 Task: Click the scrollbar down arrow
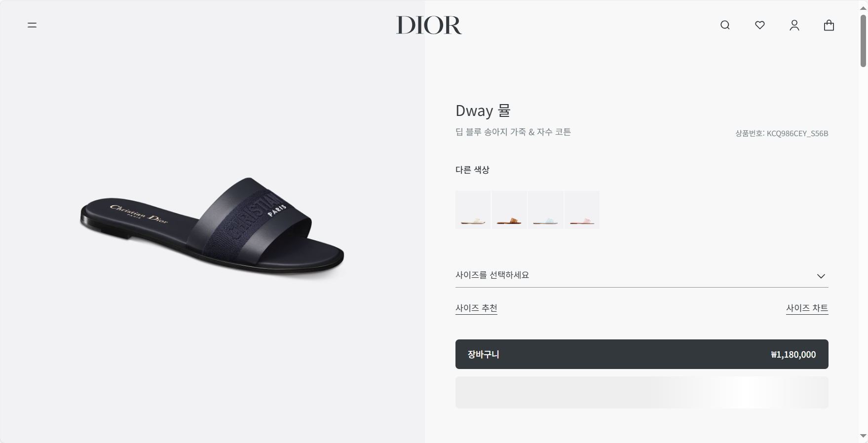point(863,436)
